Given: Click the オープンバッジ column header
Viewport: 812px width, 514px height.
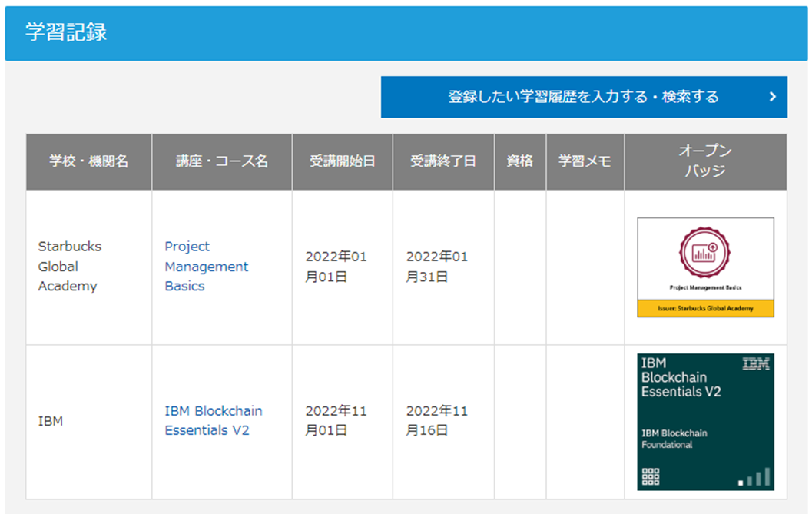Looking at the screenshot, I should click(x=705, y=161).
